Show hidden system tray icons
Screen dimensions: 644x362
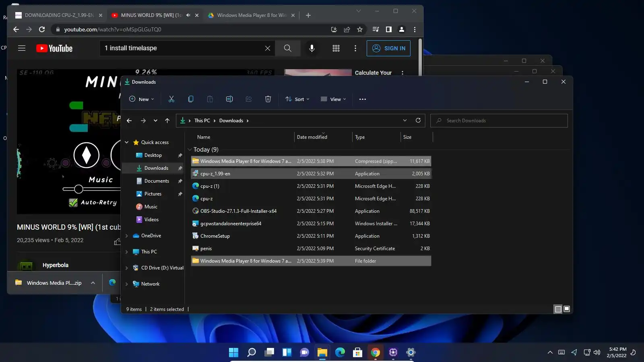550,352
